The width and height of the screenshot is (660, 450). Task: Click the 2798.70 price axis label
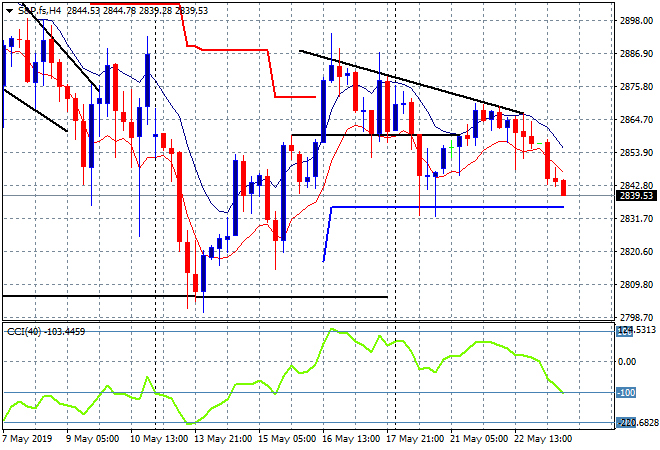click(x=636, y=317)
